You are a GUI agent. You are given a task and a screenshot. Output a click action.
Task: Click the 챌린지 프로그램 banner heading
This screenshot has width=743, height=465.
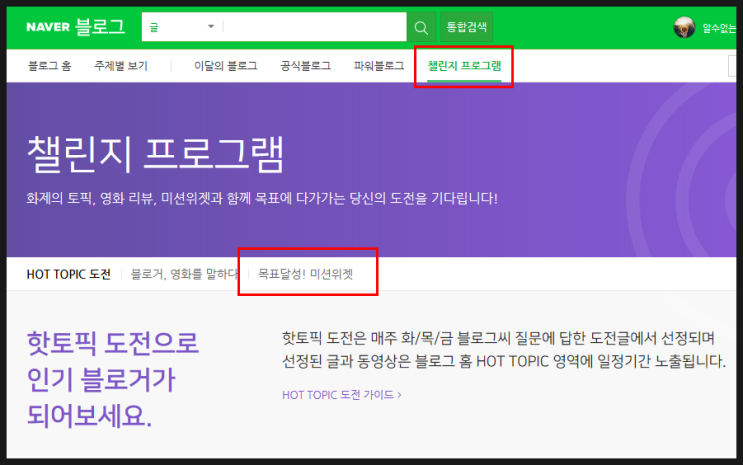[x=155, y=154]
